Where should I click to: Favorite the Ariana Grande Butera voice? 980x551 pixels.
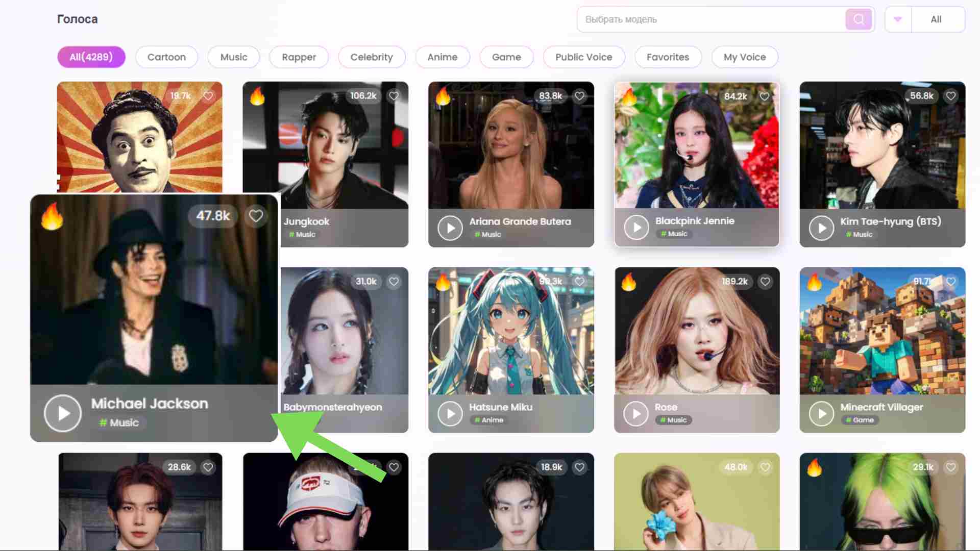pyautogui.click(x=579, y=96)
